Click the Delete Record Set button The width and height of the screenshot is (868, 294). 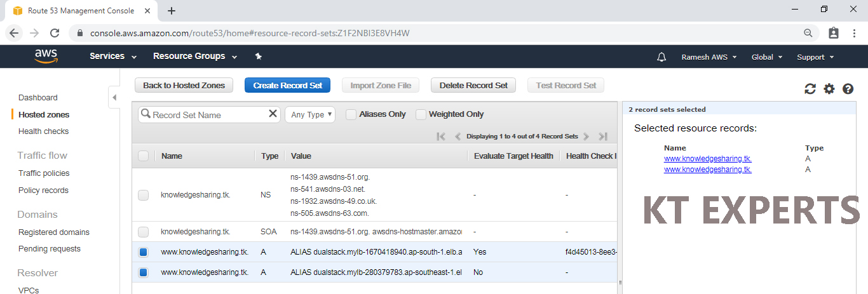coord(473,85)
